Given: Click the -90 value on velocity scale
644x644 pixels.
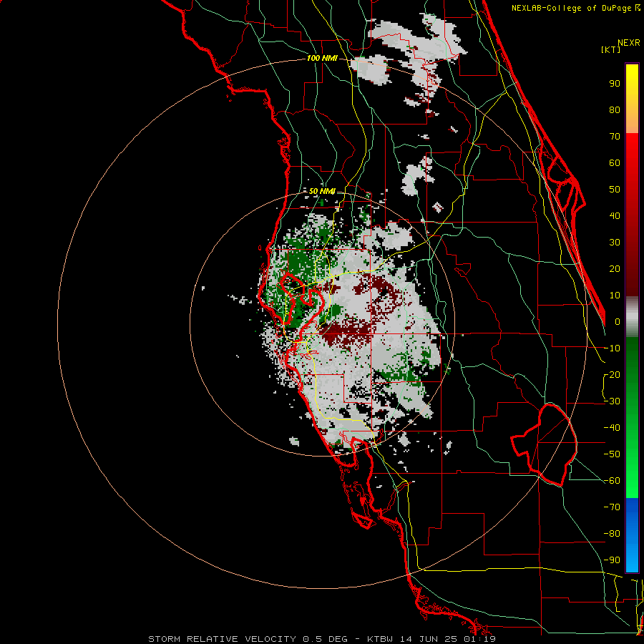Looking at the screenshot, I should (612, 560).
